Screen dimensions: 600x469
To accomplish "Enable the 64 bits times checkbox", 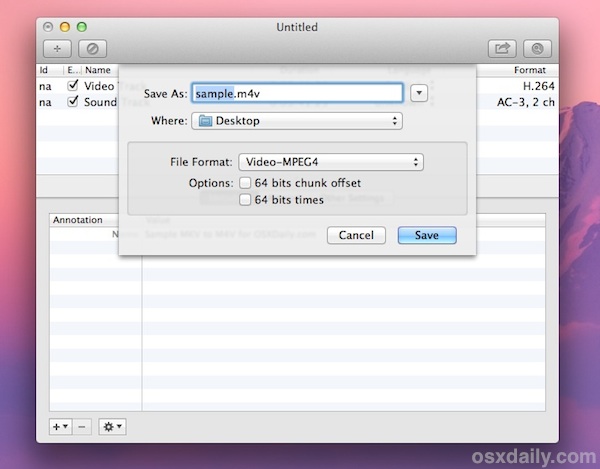I will (245, 200).
